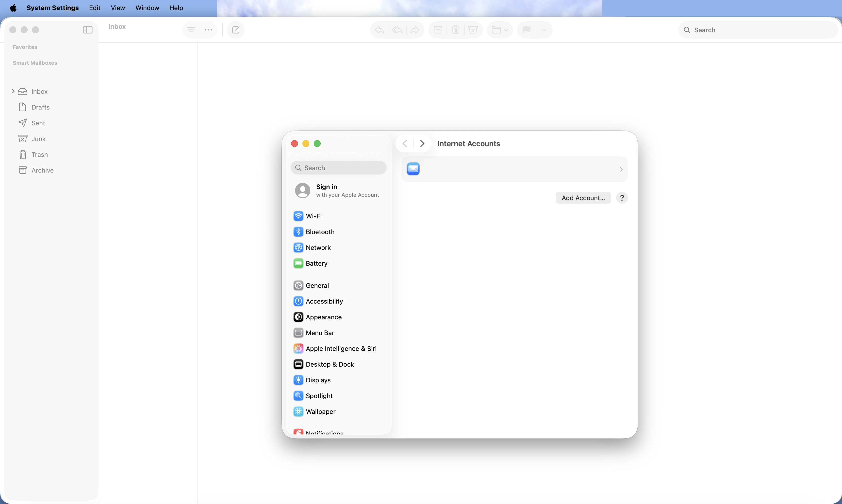The width and height of the screenshot is (842, 504).
Task: Click Reply All in Mail toolbar
Action: [x=397, y=30]
